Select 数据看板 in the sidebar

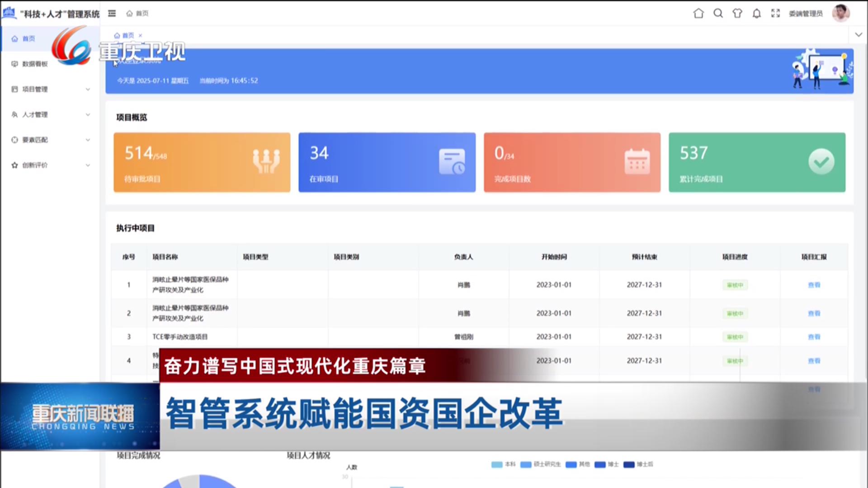(35, 64)
